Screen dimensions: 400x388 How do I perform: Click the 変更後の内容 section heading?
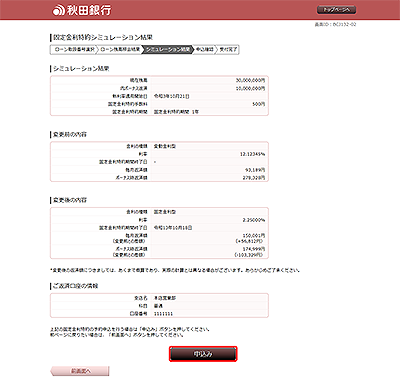tap(70, 200)
